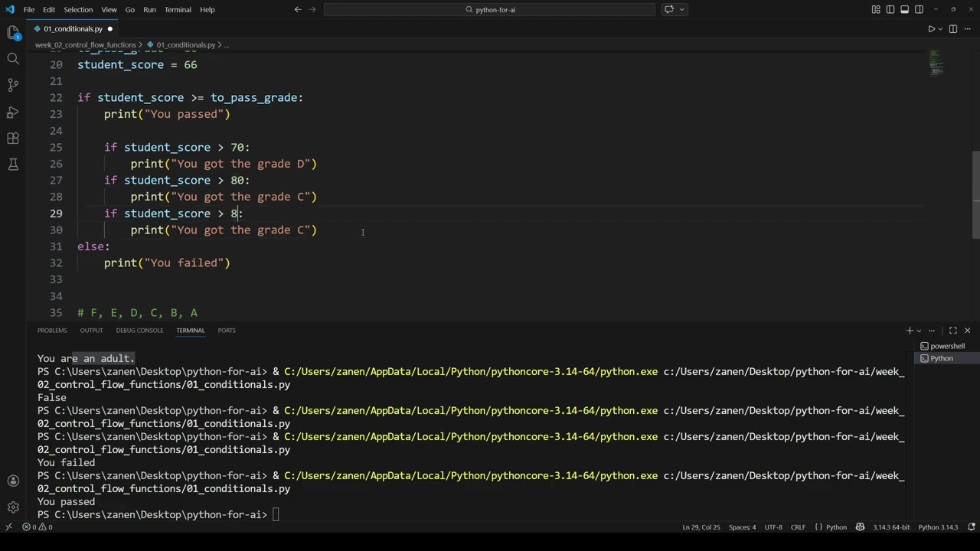Open the Testing flask view

(x=13, y=165)
